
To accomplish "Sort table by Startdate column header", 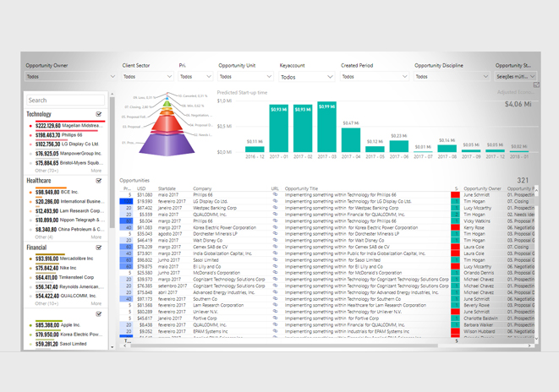I will (x=167, y=188).
